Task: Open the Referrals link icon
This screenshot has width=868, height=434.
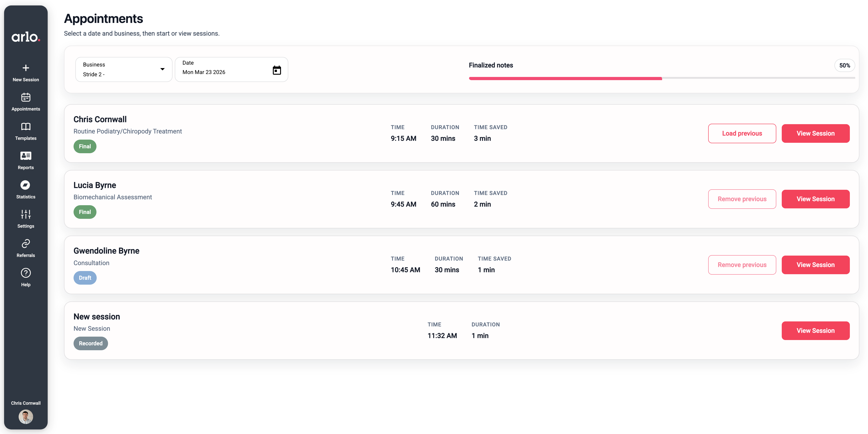Action: pos(26,244)
